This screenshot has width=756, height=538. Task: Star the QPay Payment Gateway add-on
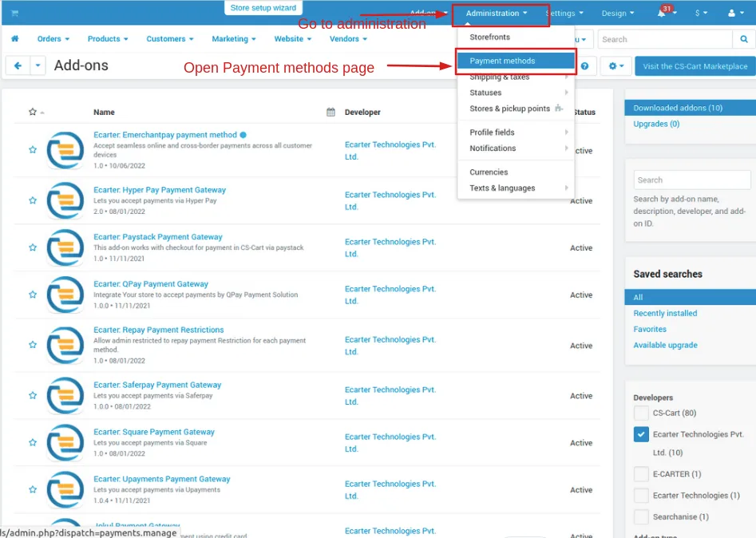coord(33,295)
